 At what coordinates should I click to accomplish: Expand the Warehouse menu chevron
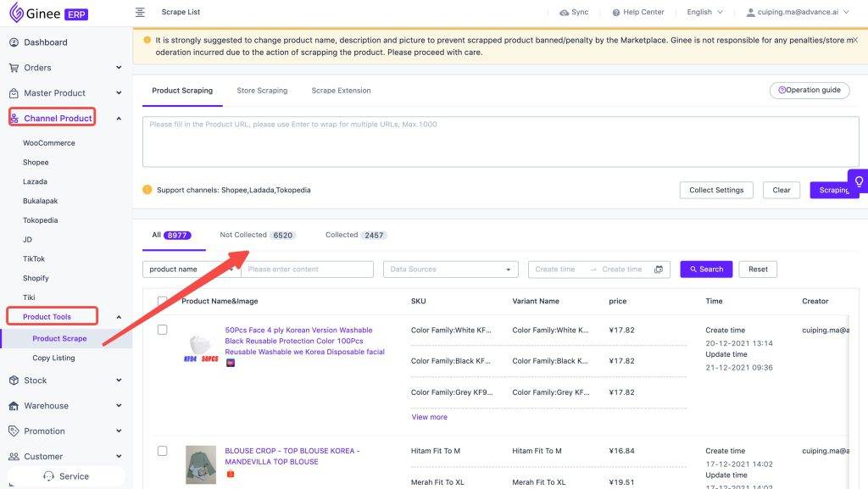click(119, 406)
